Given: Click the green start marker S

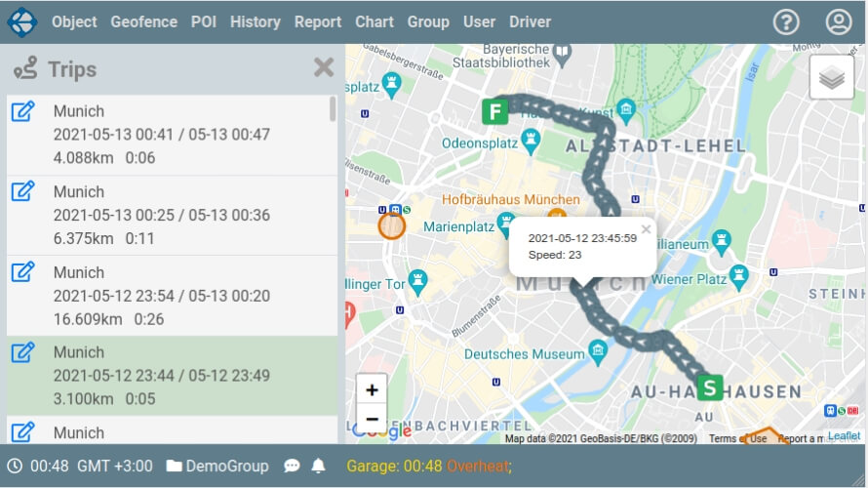Looking at the screenshot, I should click(710, 387).
